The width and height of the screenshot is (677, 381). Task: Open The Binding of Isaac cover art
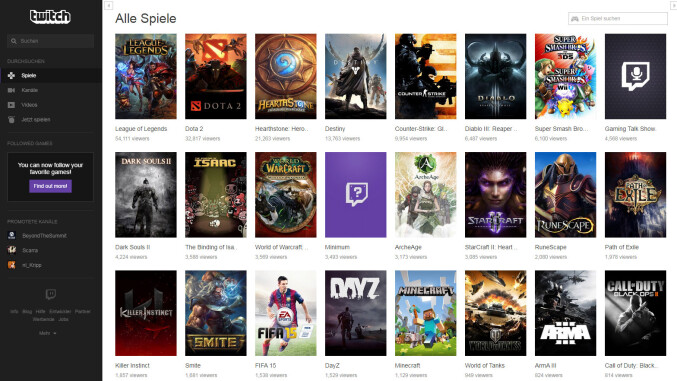pos(216,195)
